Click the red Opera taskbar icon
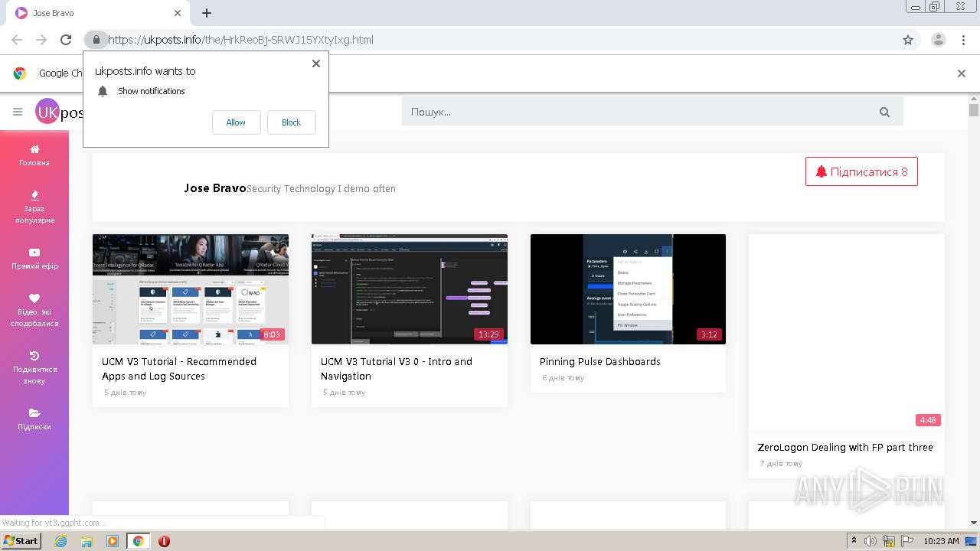This screenshot has height=551, width=980. (164, 541)
